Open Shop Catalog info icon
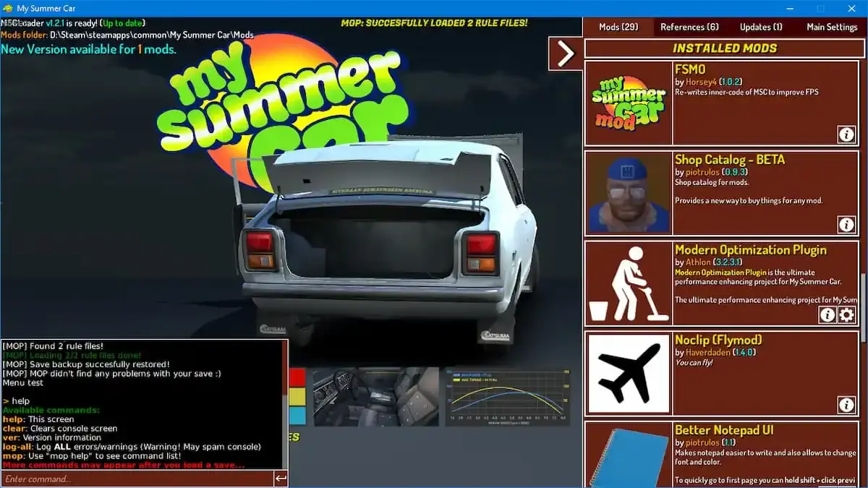Image resolution: width=868 pixels, height=488 pixels. click(846, 225)
